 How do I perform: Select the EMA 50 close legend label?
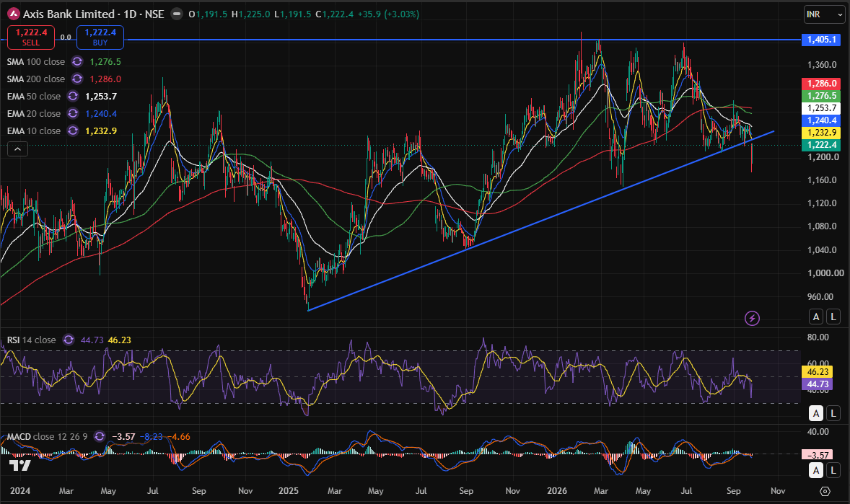34,97
